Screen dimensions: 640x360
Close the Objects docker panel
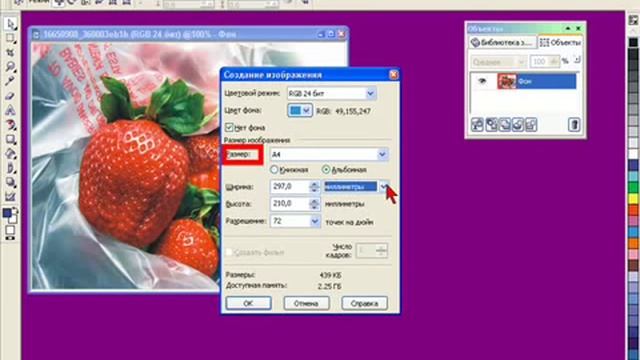point(578,28)
